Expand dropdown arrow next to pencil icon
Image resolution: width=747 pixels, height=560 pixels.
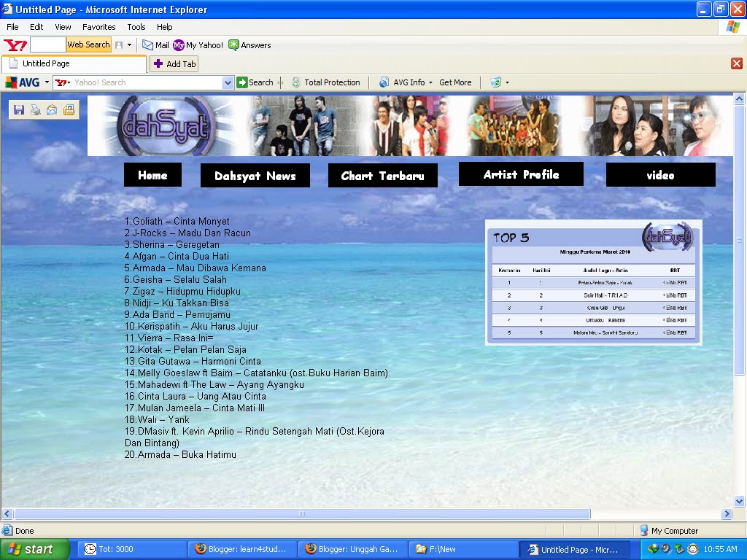click(130, 45)
